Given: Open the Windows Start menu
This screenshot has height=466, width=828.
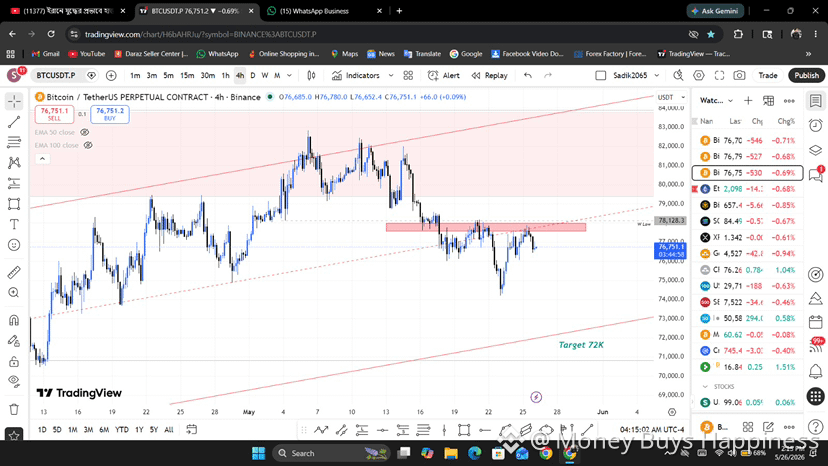Looking at the screenshot, I should coord(258,453).
